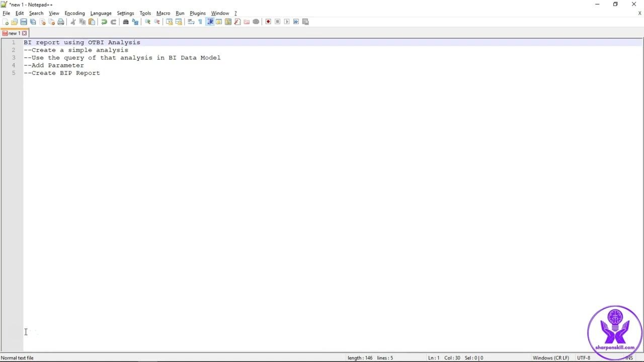
Task: Click 'Windows (CR LF)' in the status bar
Action: click(551, 358)
